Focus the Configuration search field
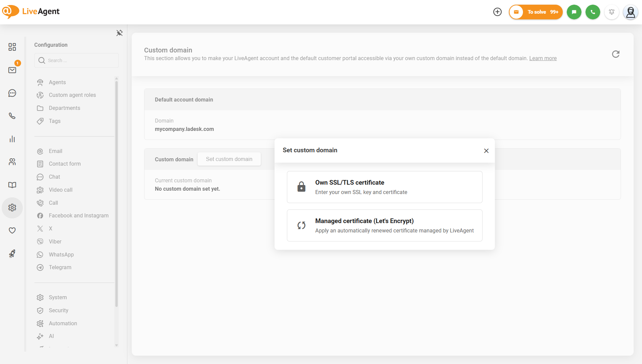Screen dimensions: 642x364 coord(77,60)
